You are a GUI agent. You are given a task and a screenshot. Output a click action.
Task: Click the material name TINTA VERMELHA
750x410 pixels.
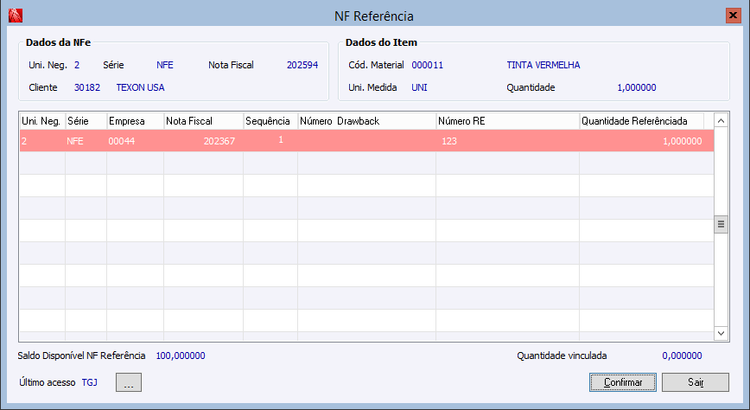point(543,65)
